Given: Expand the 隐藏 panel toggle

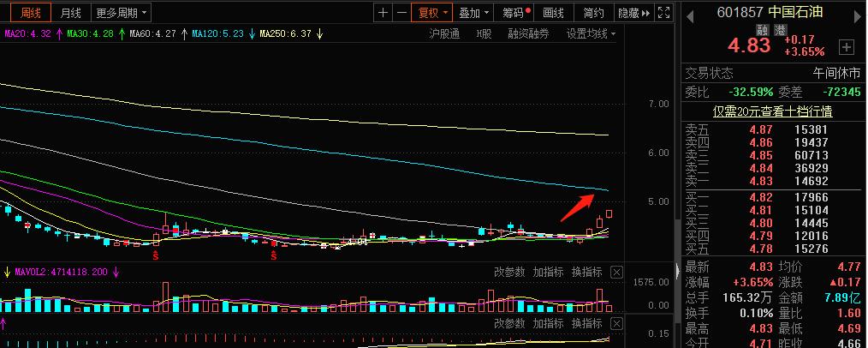Looking at the screenshot, I should pyautogui.click(x=634, y=12).
